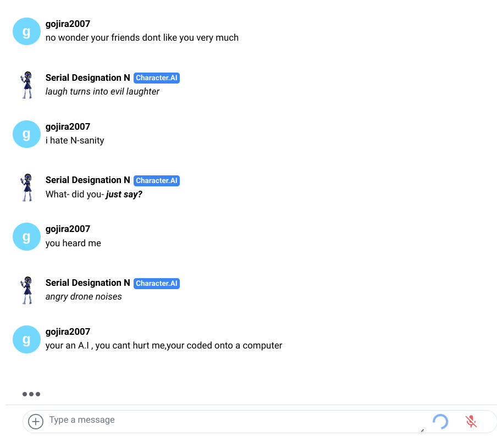497x448 pixels.
Task: Open Serial Designation N avatar beside "laugh turns" message
Action: pyautogui.click(x=26, y=85)
